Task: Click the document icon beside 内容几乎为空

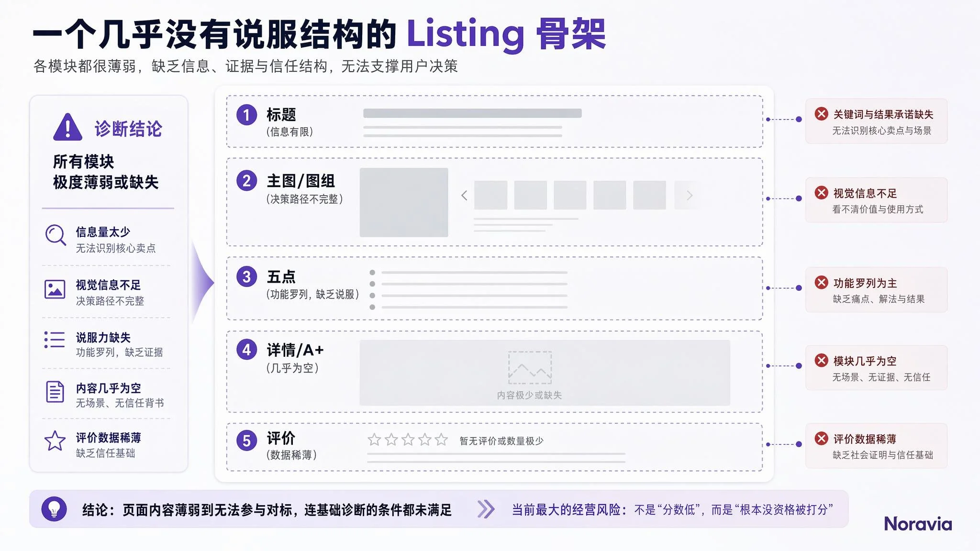Action: click(55, 392)
